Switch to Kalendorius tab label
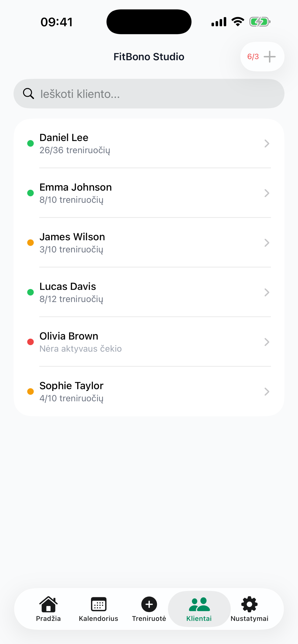Viewport: 298px width, 644px height. [99, 618]
